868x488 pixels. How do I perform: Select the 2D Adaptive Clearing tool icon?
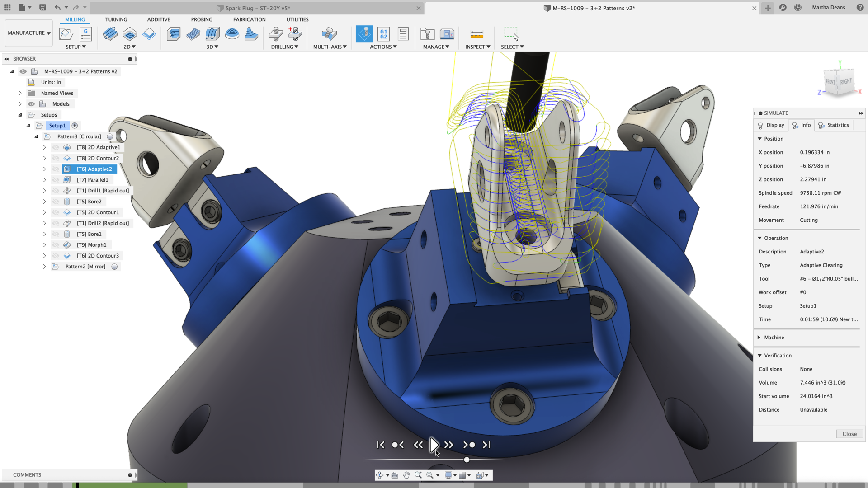point(110,34)
